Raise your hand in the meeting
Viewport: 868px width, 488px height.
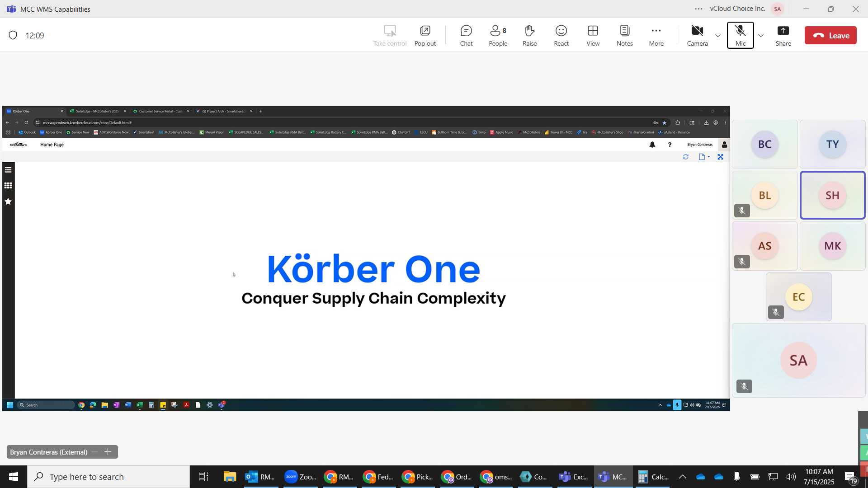pyautogui.click(x=529, y=36)
